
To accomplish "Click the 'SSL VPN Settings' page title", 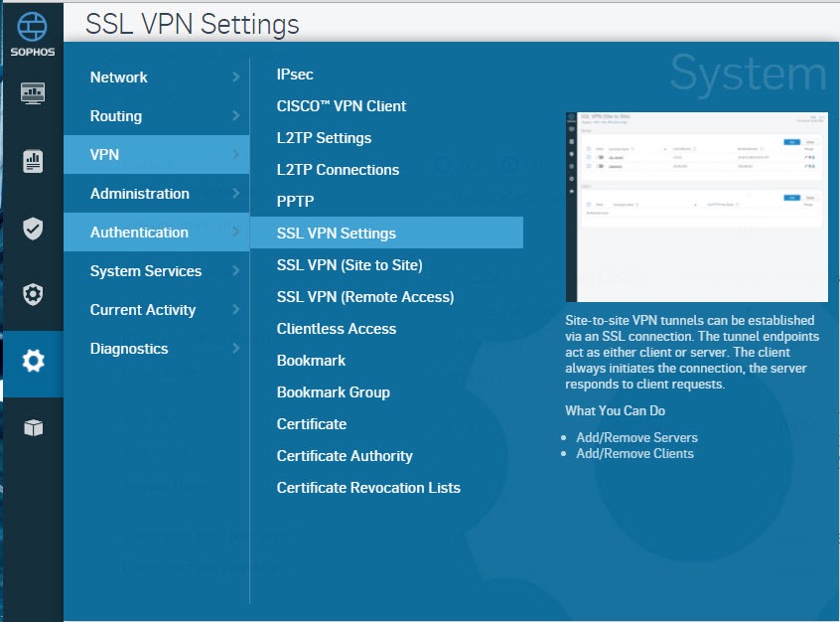I will pyautogui.click(x=193, y=25).
